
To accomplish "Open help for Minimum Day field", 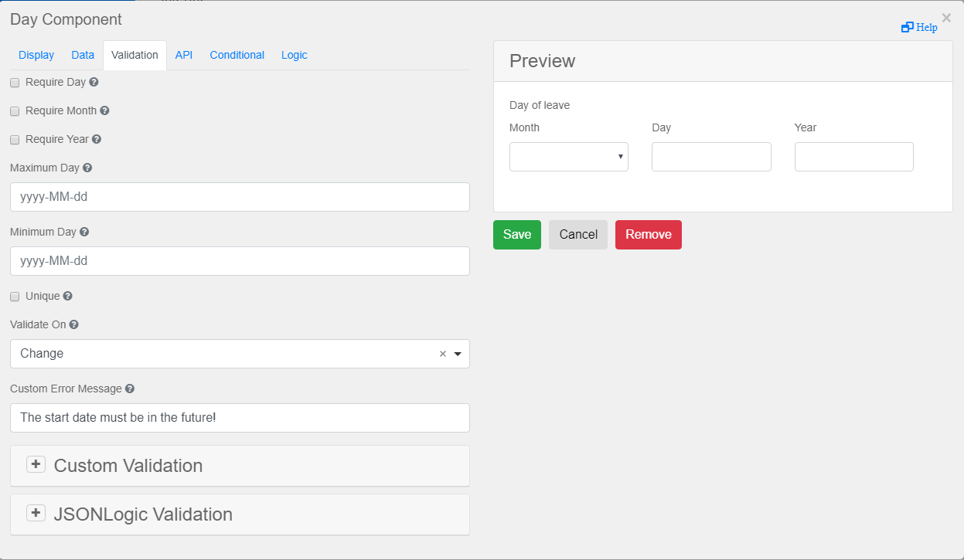I will pos(83,231).
